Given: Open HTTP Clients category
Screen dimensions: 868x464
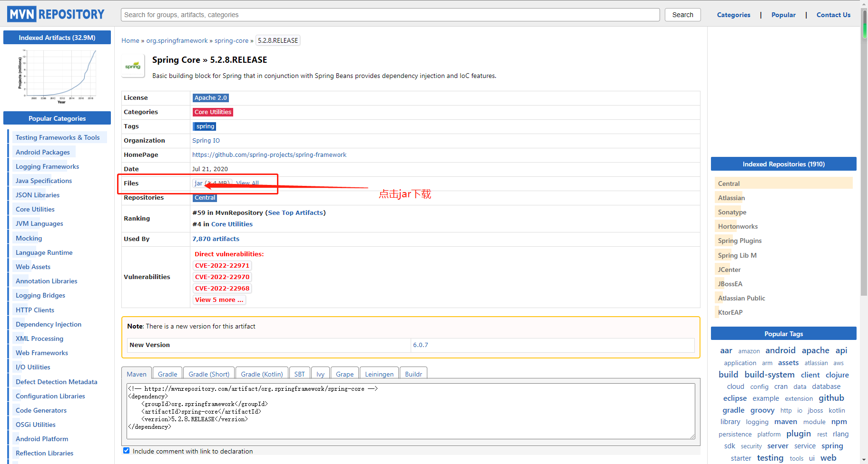Looking at the screenshot, I should point(35,310).
